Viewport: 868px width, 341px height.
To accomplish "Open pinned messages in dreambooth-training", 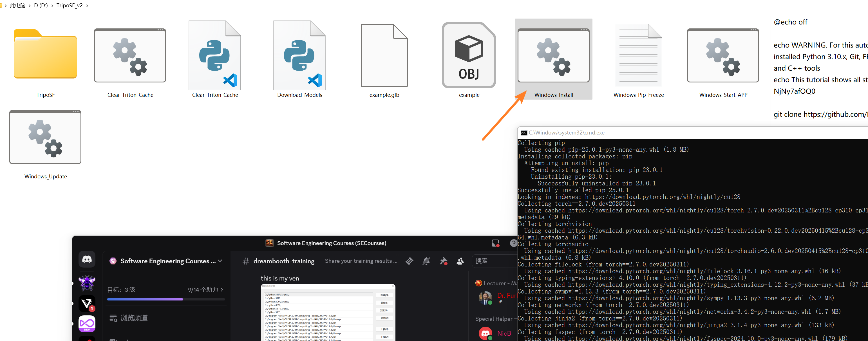I will [444, 261].
